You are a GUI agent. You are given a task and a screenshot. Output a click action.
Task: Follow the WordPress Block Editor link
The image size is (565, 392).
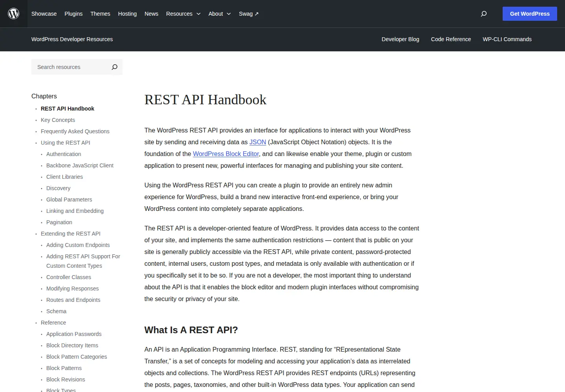(x=226, y=154)
